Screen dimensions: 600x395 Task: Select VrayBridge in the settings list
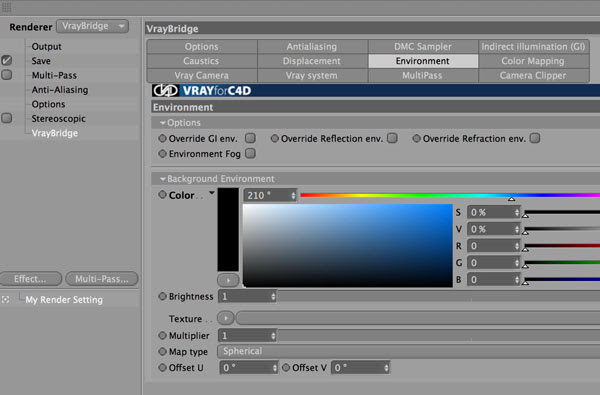click(x=55, y=133)
